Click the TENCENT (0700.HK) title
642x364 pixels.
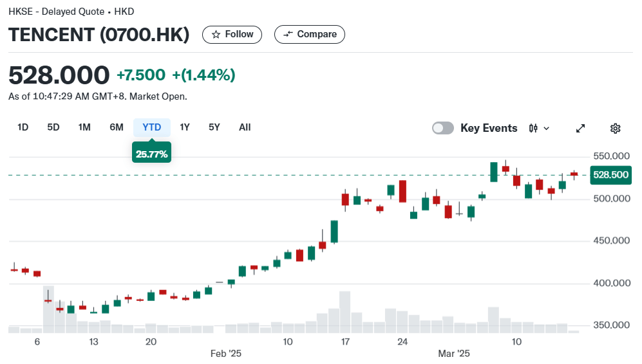click(99, 34)
